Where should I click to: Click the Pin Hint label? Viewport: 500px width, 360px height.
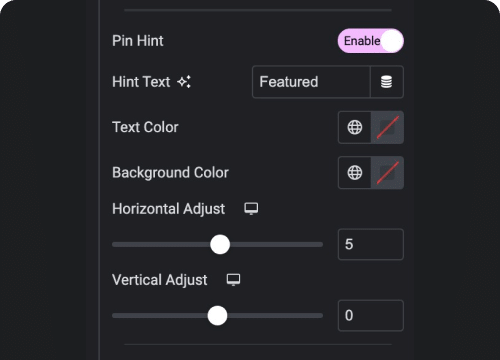138,41
